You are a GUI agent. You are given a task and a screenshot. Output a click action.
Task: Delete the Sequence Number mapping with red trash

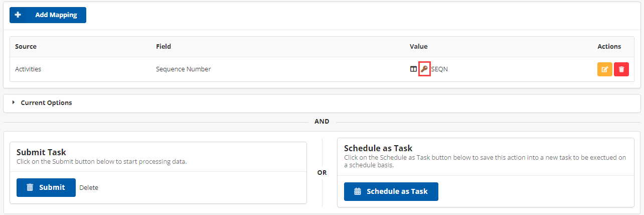point(621,69)
